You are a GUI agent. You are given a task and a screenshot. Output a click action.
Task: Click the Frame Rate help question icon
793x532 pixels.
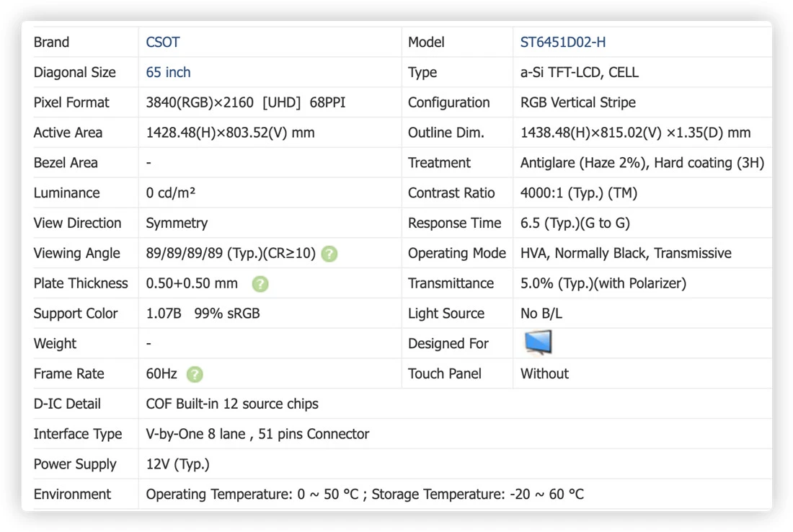pos(194,374)
